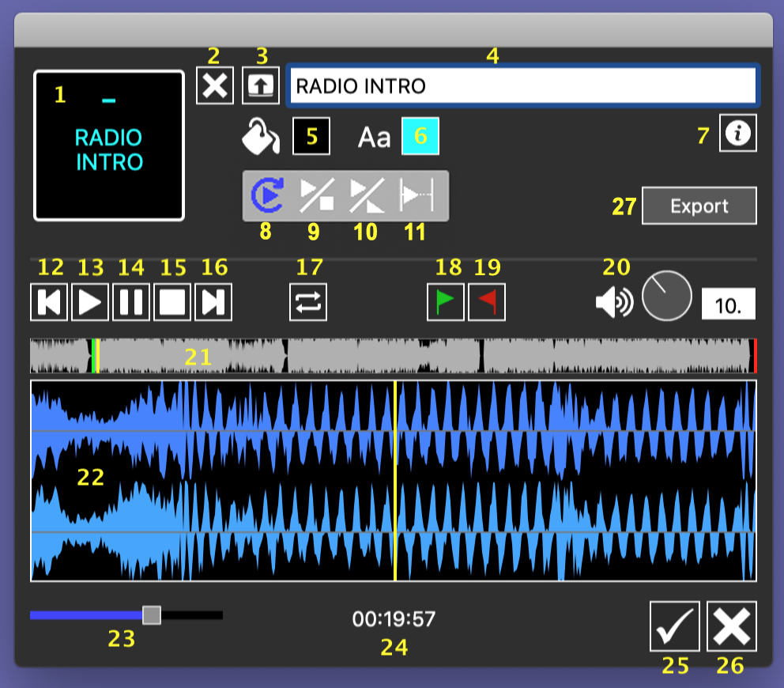Open the black background color swatch
784x688 pixels.
point(311,136)
